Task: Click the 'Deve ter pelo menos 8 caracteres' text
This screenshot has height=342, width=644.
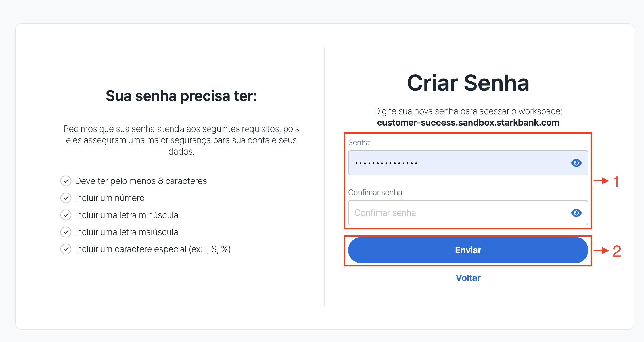Action: pyautogui.click(x=141, y=181)
